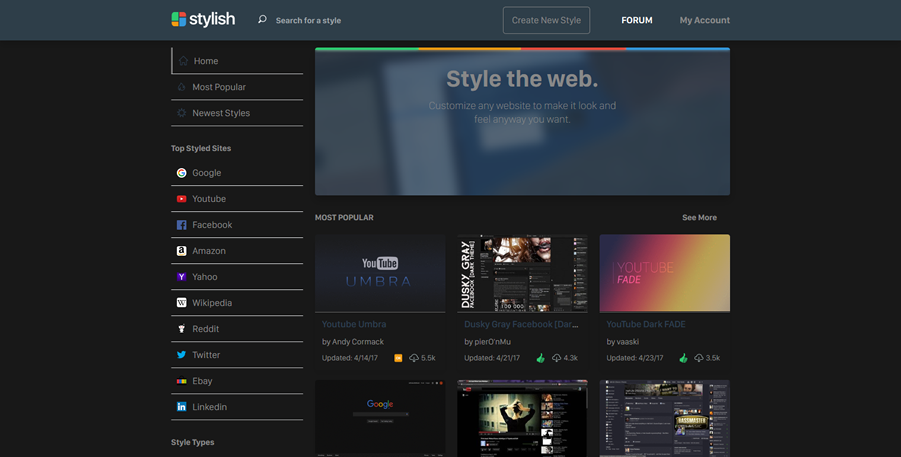Viewport: 901px width, 457px height.
Task: Select Linkedin in Top Styled Sites
Action: point(237,406)
